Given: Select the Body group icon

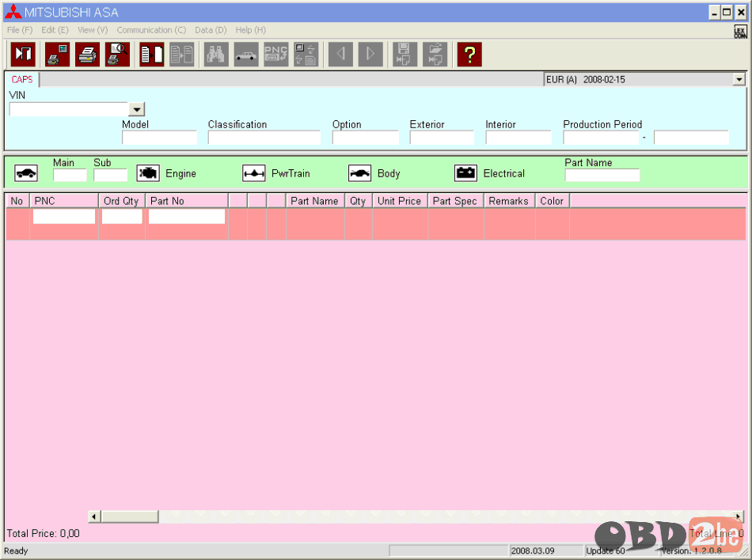Looking at the screenshot, I should pyautogui.click(x=359, y=173).
